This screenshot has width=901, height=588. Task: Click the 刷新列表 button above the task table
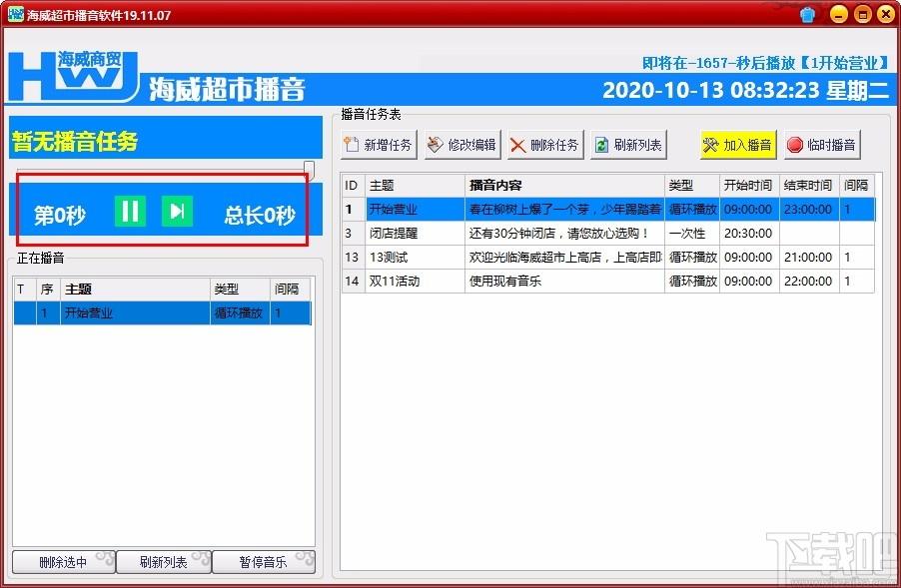[x=628, y=145]
